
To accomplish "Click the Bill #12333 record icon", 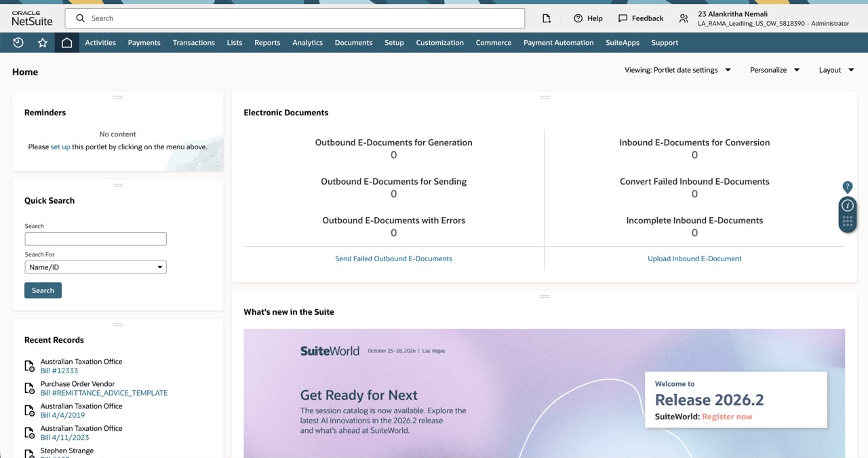I will coord(29,366).
